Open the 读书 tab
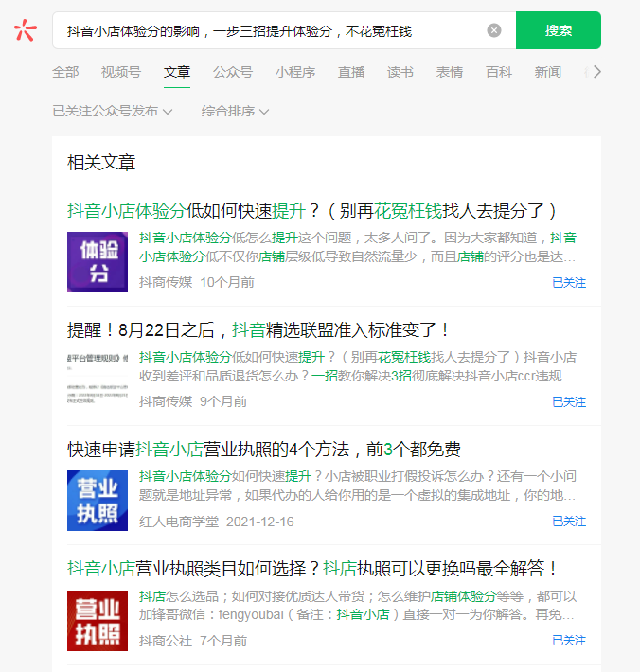The image size is (640, 672). tap(400, 72)
